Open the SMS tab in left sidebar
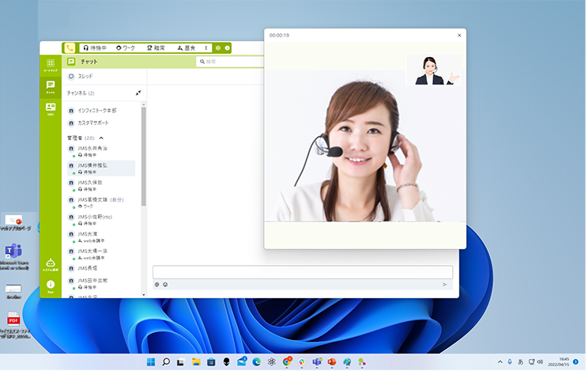Screen dimensions: 588x371 coord(51,109)
